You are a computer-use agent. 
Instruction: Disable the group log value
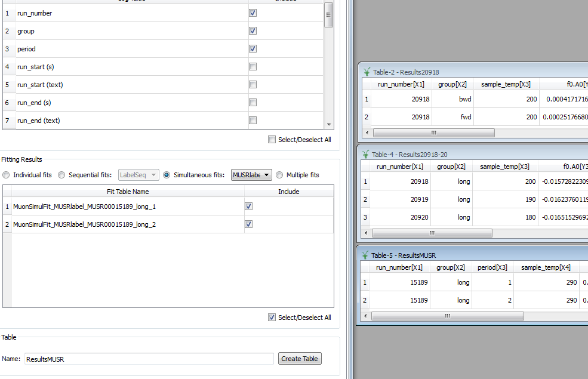(253, 30)
